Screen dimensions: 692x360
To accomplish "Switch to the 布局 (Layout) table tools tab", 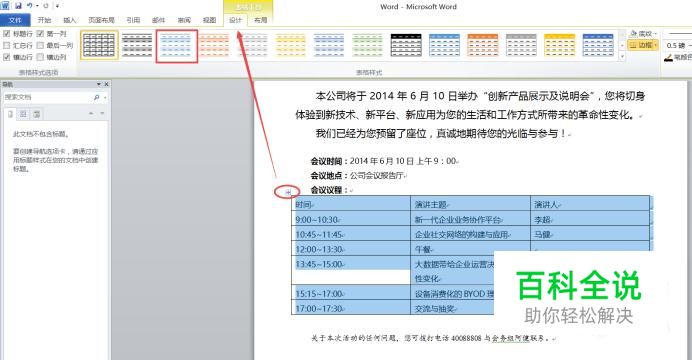I will (x=260, y=20).
